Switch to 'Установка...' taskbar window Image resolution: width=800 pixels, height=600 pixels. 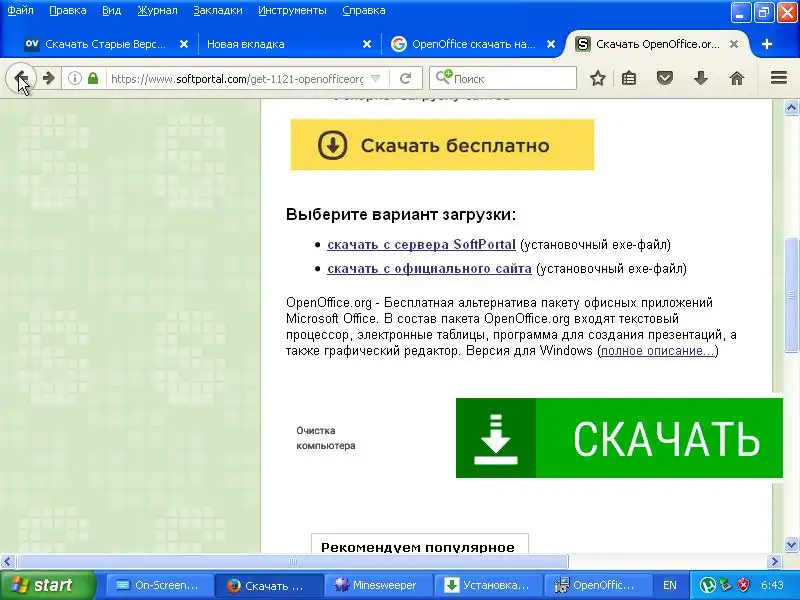(x=487, y=585)
